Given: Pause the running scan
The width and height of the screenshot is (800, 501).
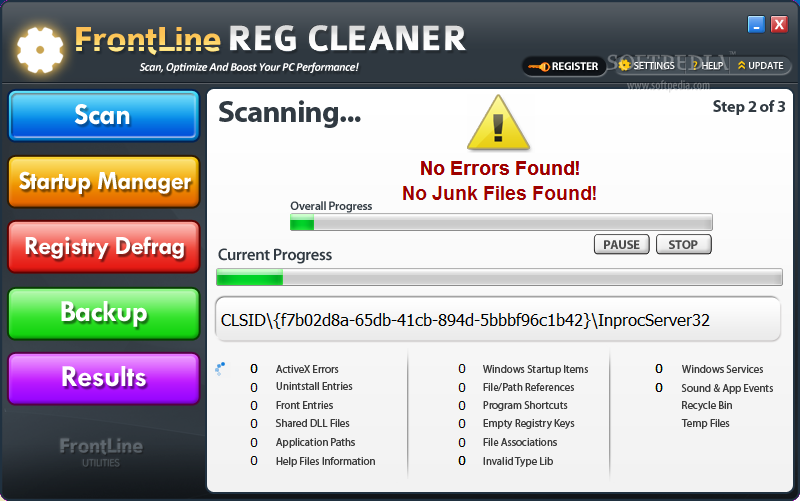Looking at the screenshot, I should 621,244.
